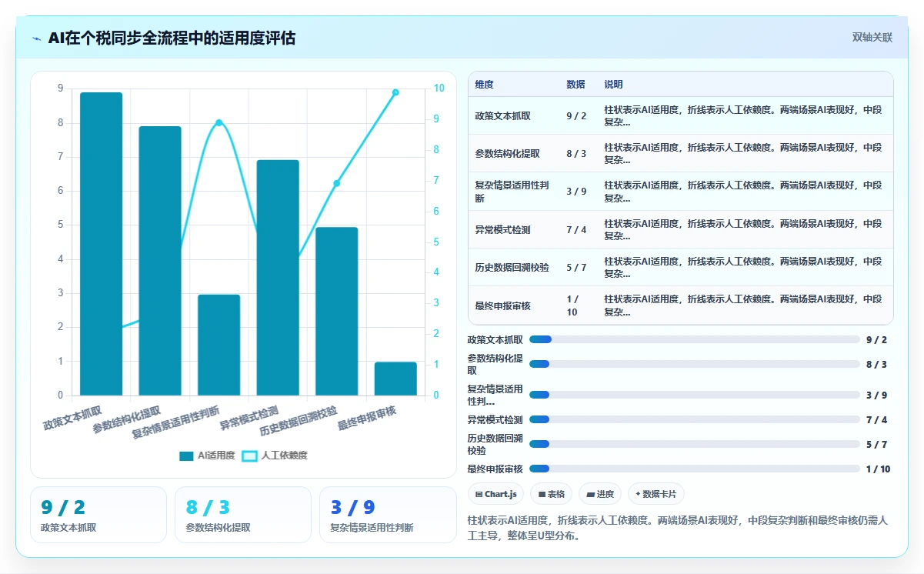Image resolution: width=924 pixels, height=574 pixels.
Task: Click the 历史数据回溯校验 progress bar
Action: point(695,444)
